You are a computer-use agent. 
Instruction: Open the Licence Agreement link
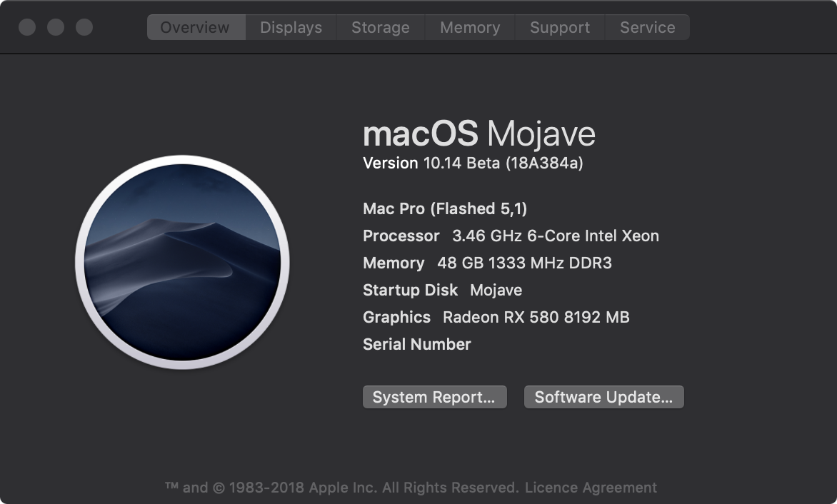pyautogui.click(x=591, y=488)
